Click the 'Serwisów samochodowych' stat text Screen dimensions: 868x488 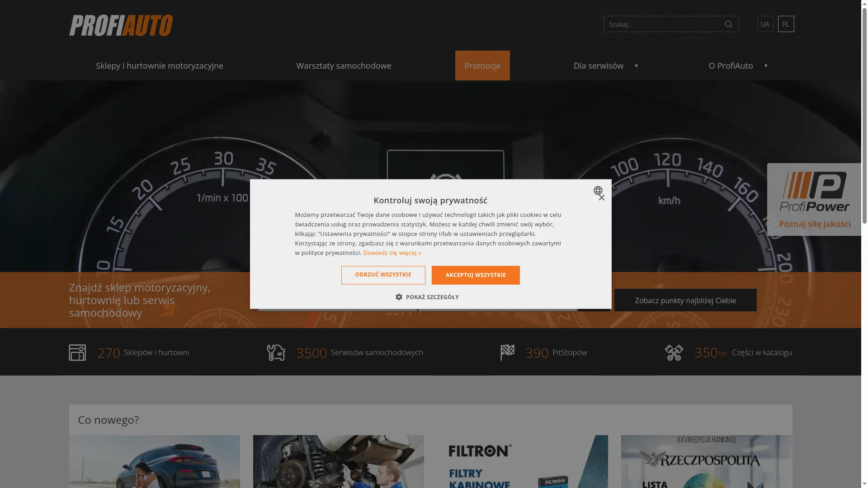(x=377, y=352)
